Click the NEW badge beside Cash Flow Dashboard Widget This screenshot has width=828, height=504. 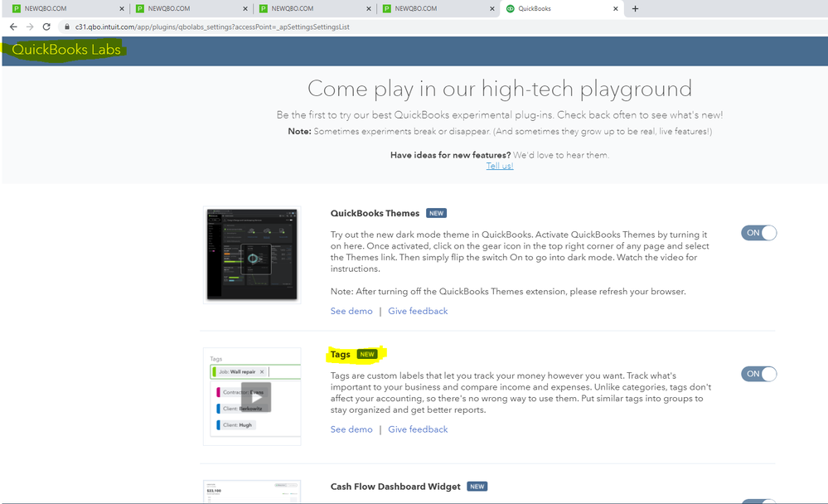point(477,487)
